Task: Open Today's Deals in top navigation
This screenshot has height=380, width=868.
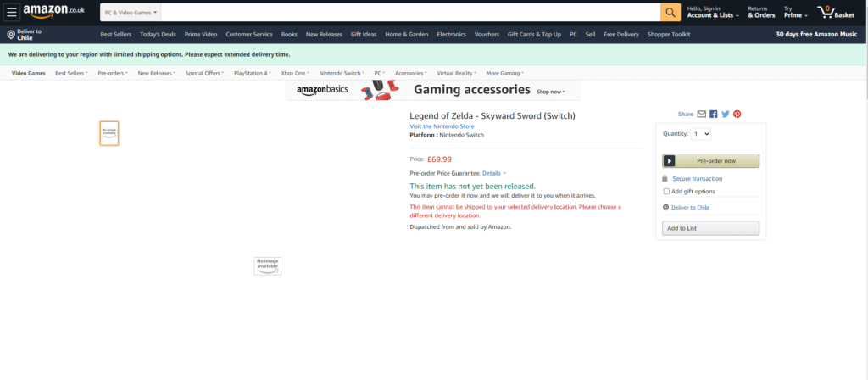Action: pyautogui.click(x=158, y=34)
